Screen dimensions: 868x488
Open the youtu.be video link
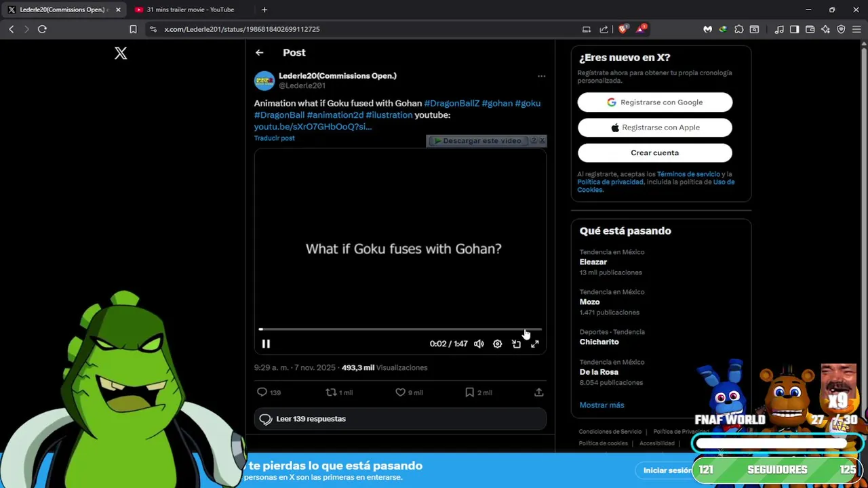point(313,126)
